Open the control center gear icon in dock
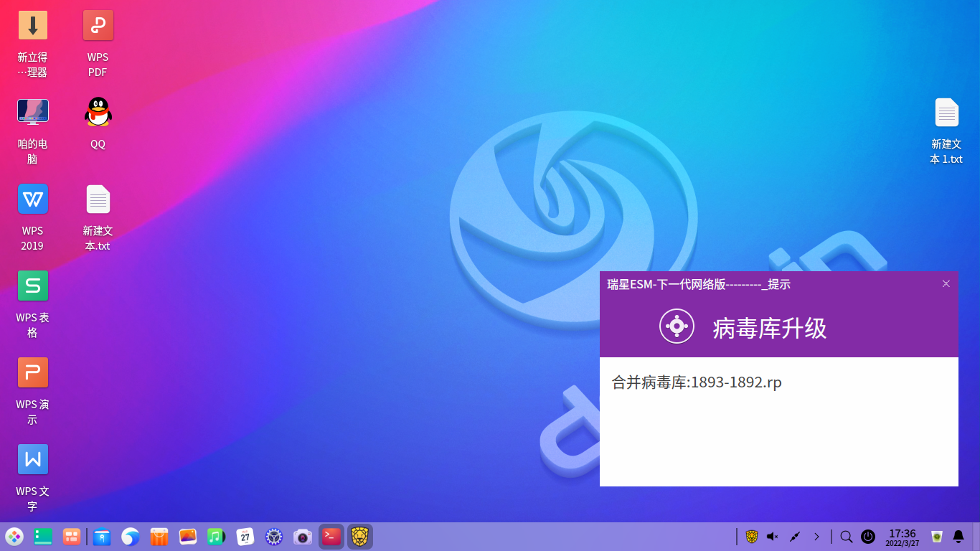The image size is (980, 551). pyautogui.click(x=274, y=537)
